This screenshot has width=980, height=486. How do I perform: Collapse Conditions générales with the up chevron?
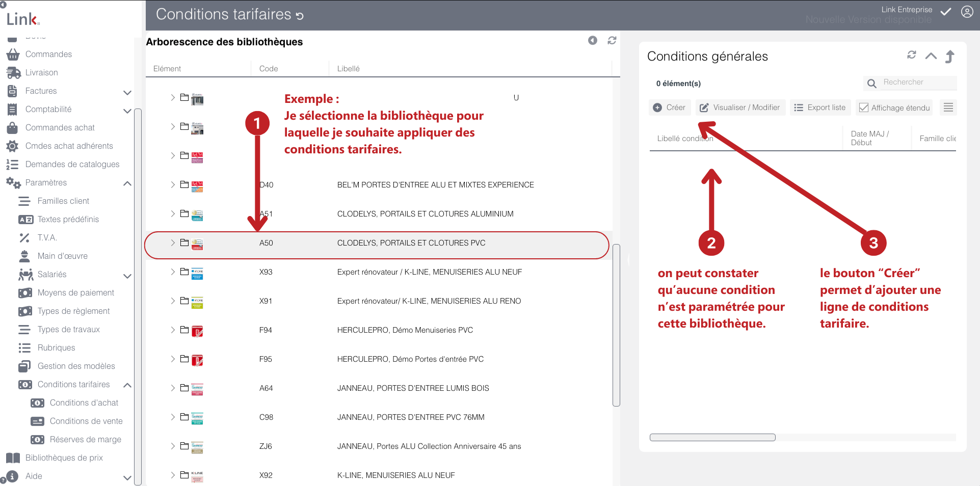pos(931,56)
